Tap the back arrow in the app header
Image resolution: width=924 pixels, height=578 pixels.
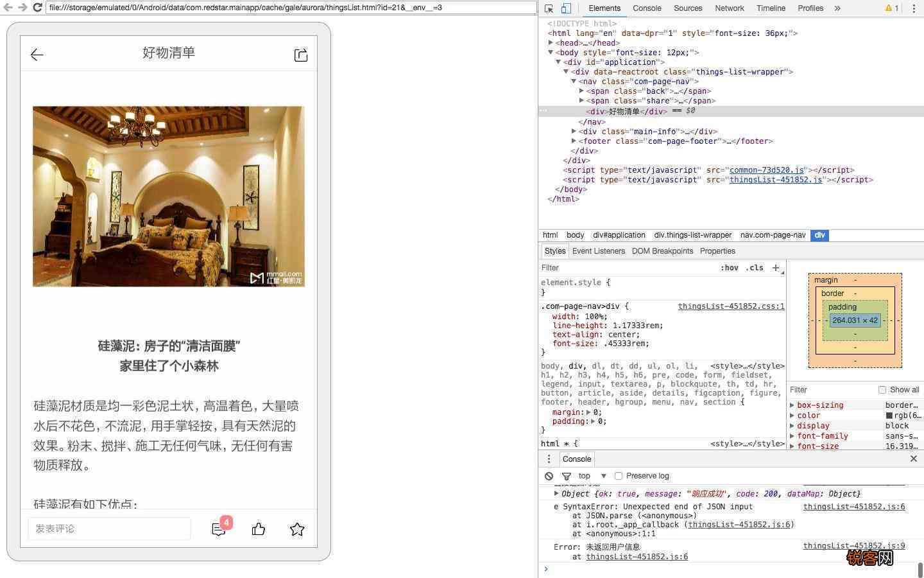pyautogui.click(x=37, y=55)
